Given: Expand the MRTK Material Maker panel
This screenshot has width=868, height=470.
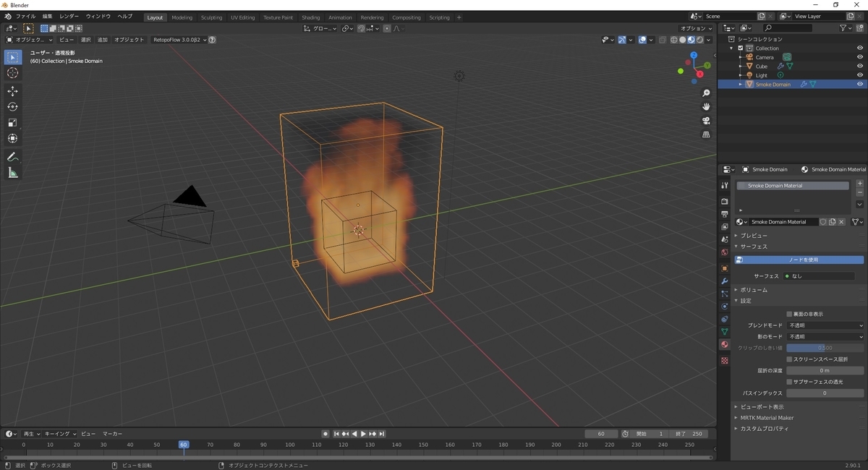Looking at the screenshot, I should (x=765, y=418).
